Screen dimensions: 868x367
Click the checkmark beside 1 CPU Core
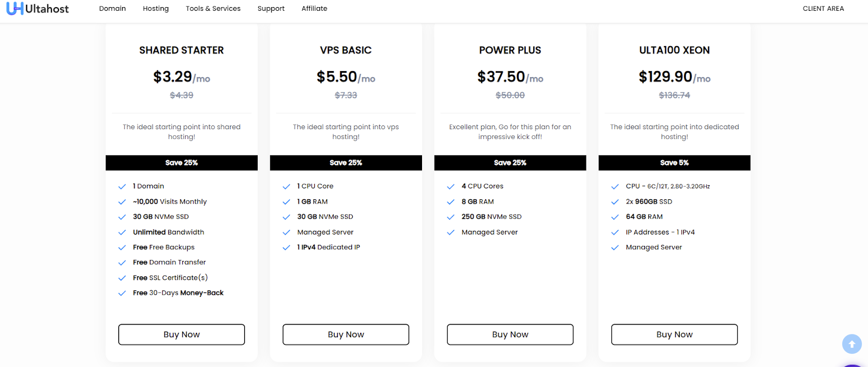tap(286, 186)
